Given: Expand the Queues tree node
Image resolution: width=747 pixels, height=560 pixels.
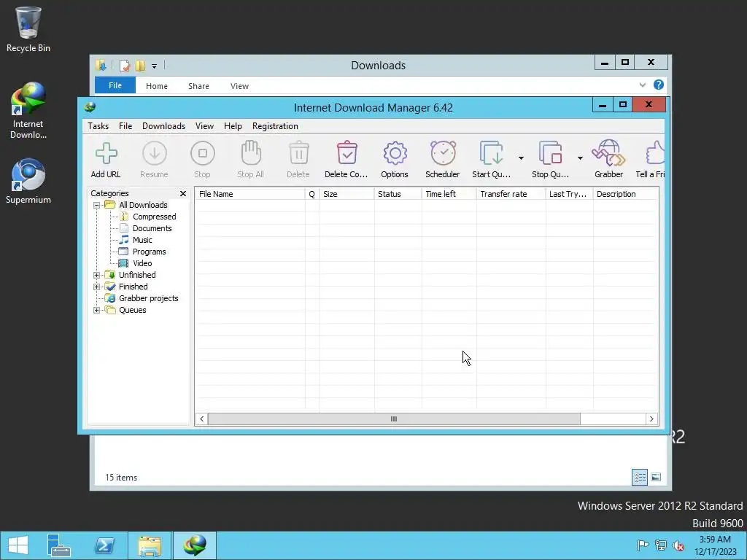Looking at the screenshot, I should click(97, 310).
